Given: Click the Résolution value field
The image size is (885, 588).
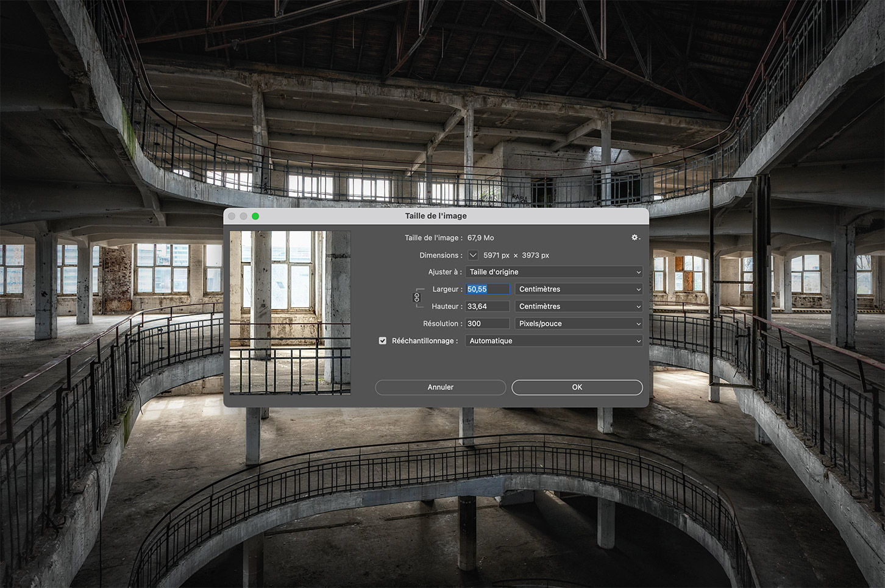Looking at the screenshot, I should [x=488, y=324].
